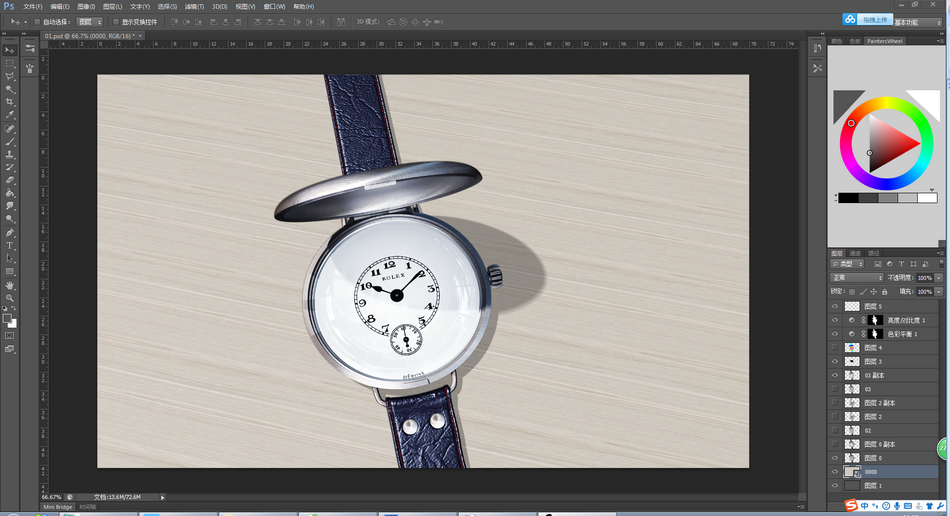
Task: Pick the Eyedropper tool
Action: 10,115
